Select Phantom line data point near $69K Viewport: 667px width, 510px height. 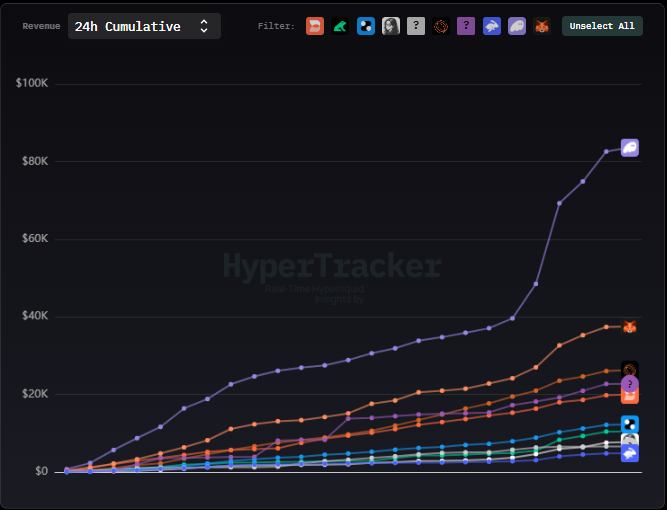tap(559, 203)
